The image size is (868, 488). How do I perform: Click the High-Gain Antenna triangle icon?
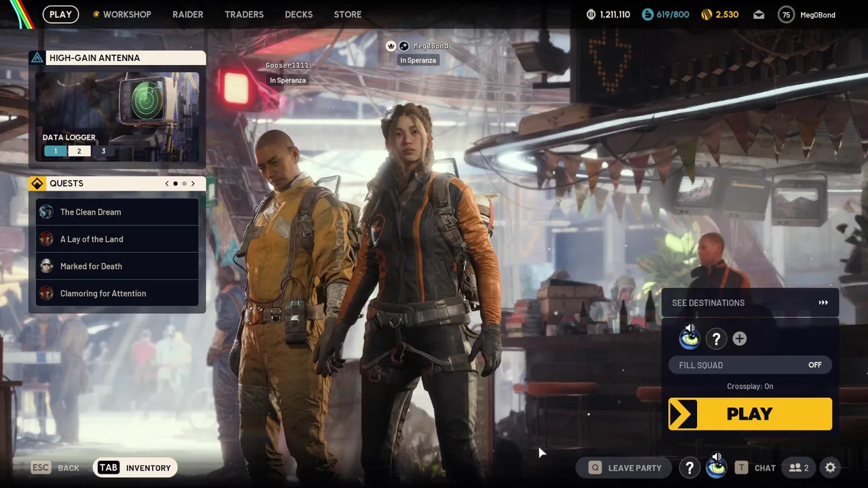(x=37, y=58)
